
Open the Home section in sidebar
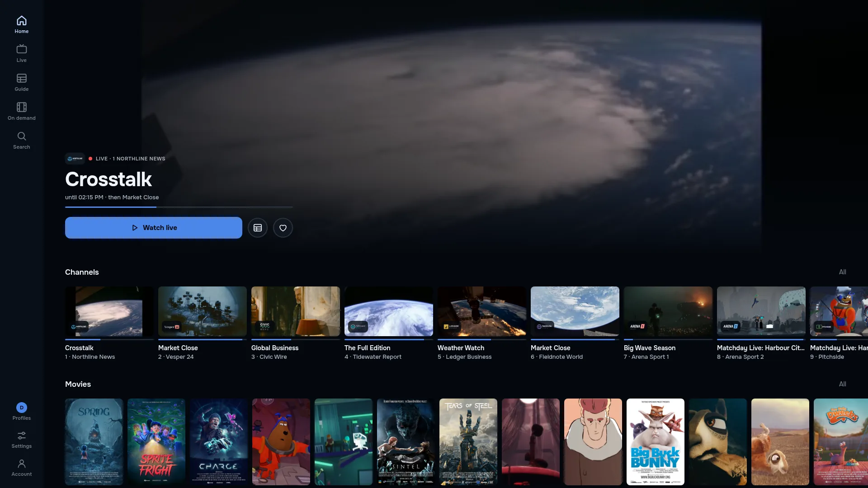[x=21, y=24]
